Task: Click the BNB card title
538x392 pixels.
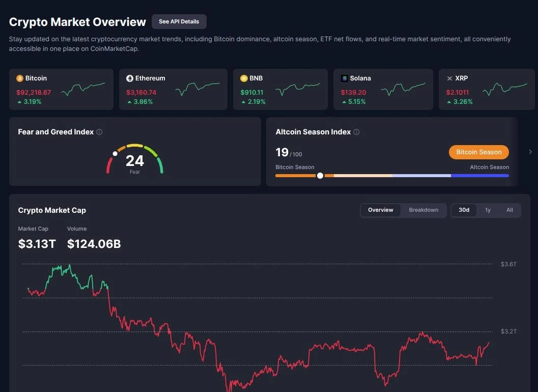Action: (256, 78)
